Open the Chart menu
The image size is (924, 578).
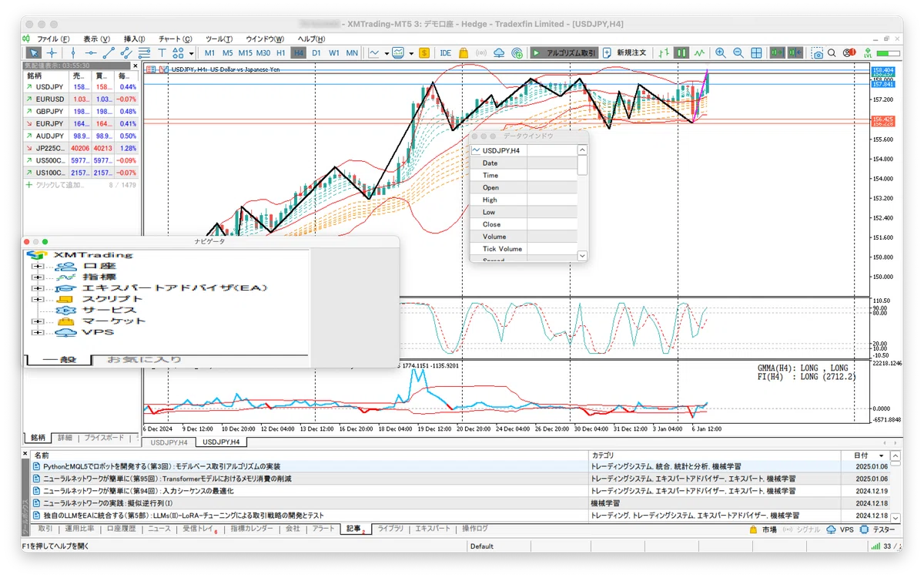point(176,39)
